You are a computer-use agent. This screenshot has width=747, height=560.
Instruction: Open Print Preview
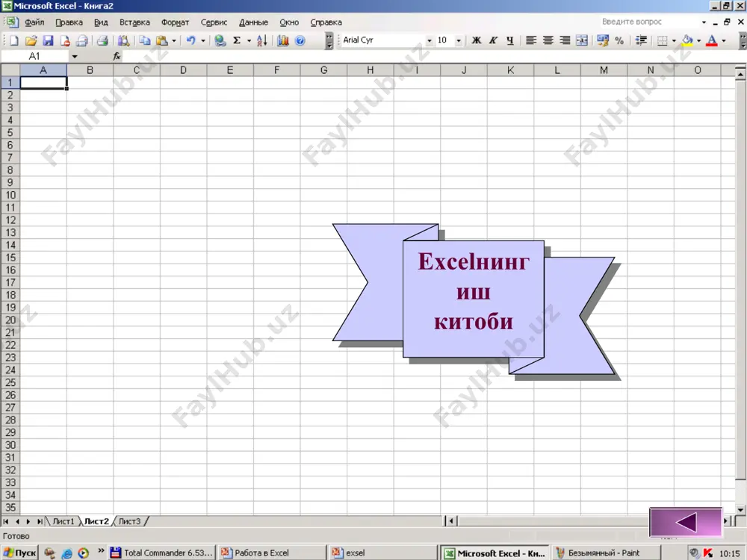coord(123,40)
